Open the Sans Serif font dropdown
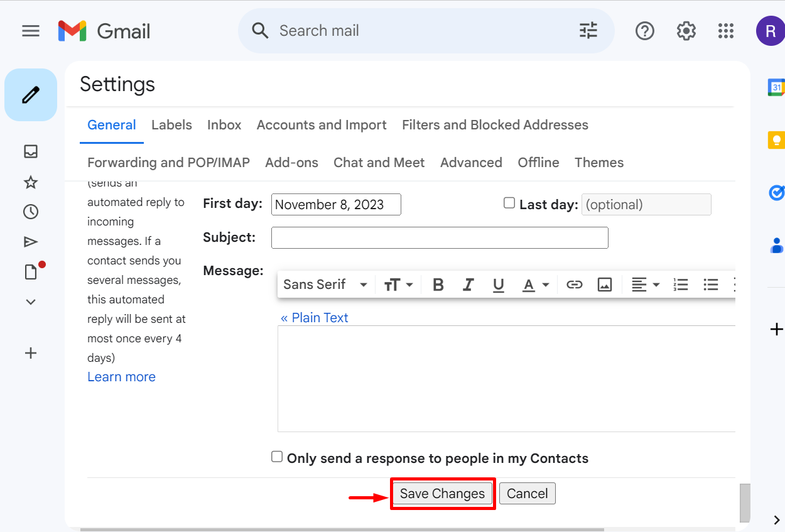785x532 pixels. point(325,285)
